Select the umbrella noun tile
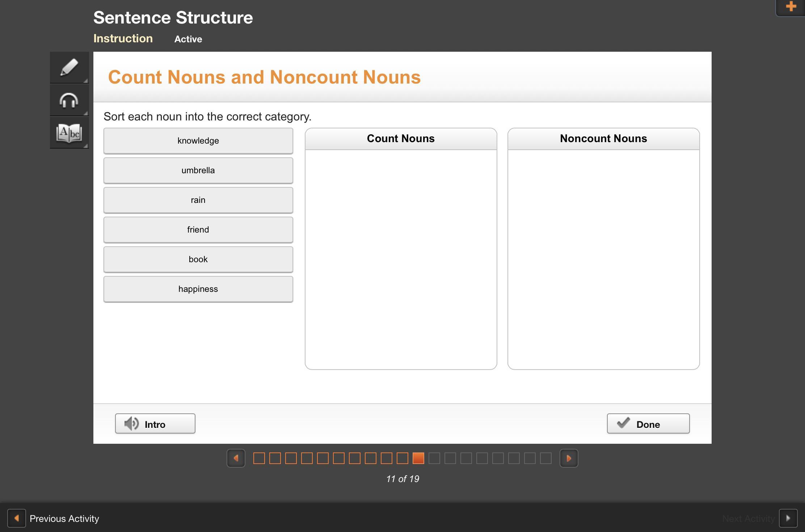Viewport: 805px width, 532px height. 198,170
